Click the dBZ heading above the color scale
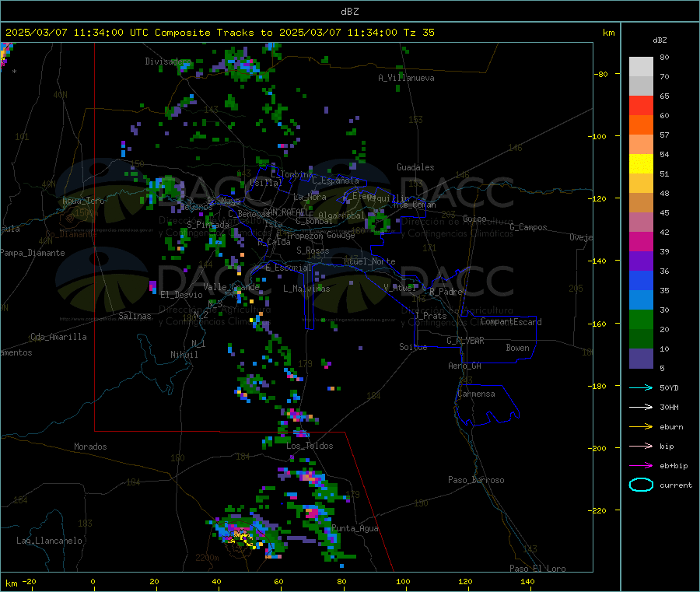This screenshot has width=700, height=592. [660, 40]
